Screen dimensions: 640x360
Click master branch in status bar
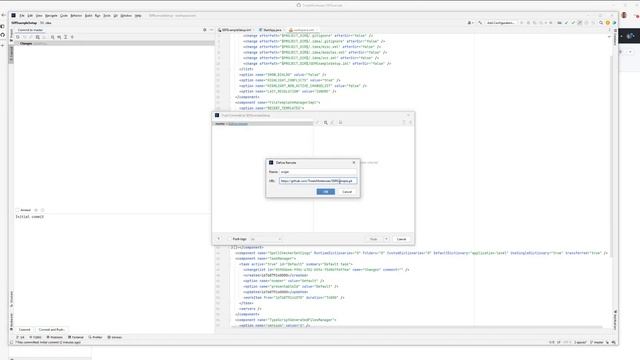(597, 342)
